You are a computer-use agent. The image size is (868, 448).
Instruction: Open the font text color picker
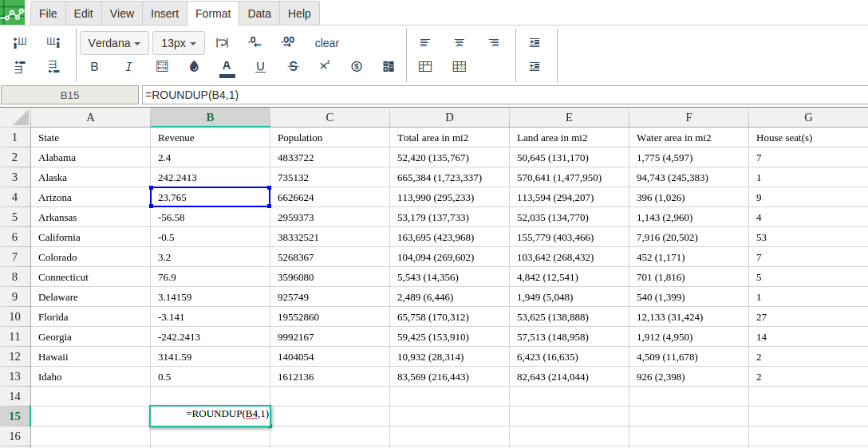click(x=227, y=67)
